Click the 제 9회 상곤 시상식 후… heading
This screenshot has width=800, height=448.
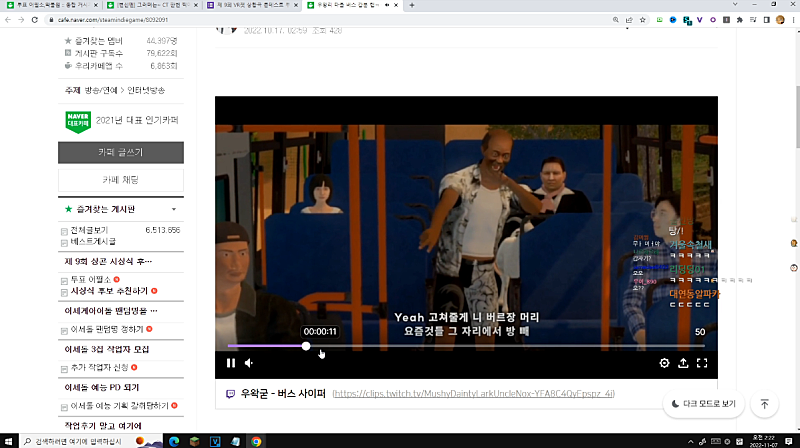108,262
